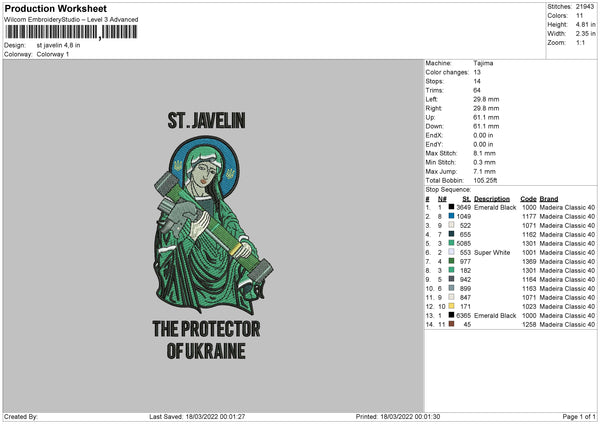Click the gray-blue swatch in stop 10

[x=451, y=288]
